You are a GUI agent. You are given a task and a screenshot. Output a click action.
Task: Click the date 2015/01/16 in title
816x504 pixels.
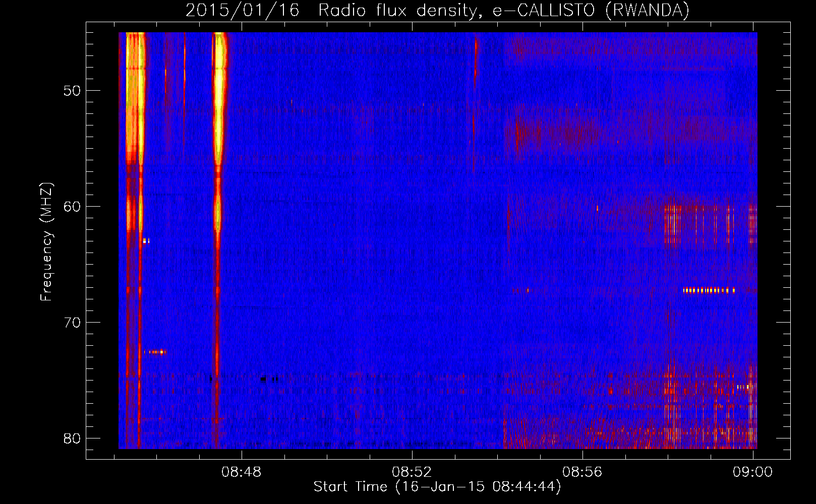[242, 11]
